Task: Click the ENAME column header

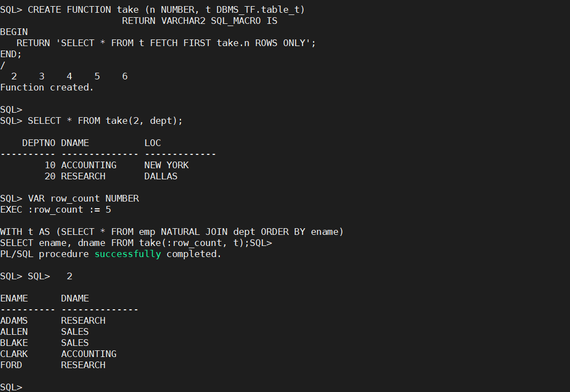Action: click(x=14, y=299)
